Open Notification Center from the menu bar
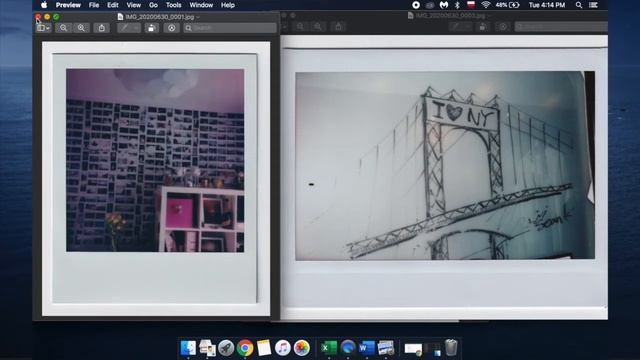Image resolution: width=640 pixels, height=360 pixels. pos(593,5)
